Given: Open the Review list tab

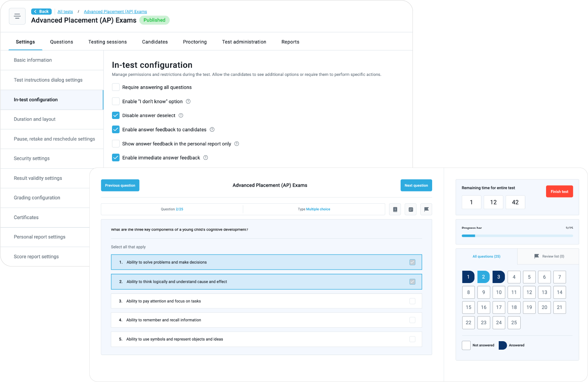Looking at the screenshot, I should click(549, 256).
